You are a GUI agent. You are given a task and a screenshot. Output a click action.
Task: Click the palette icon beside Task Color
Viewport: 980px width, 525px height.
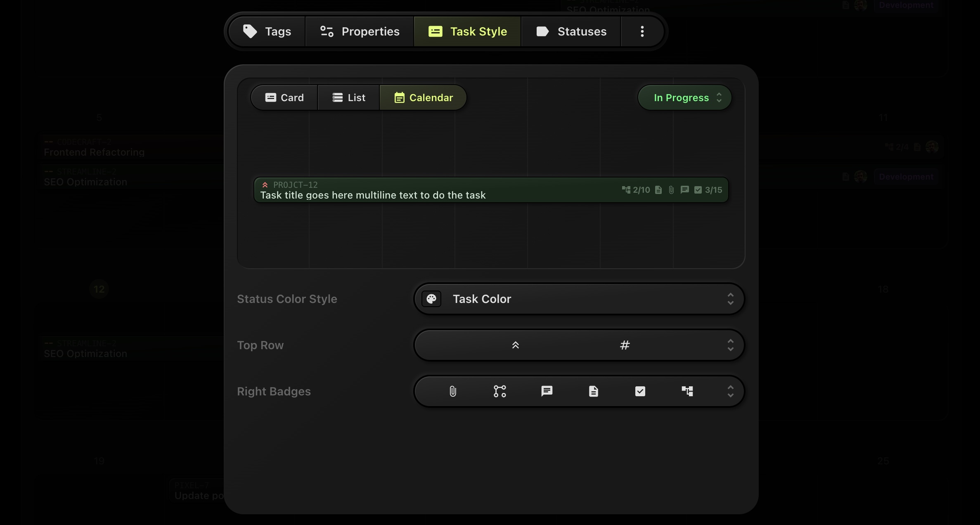[x=431, y=299]
